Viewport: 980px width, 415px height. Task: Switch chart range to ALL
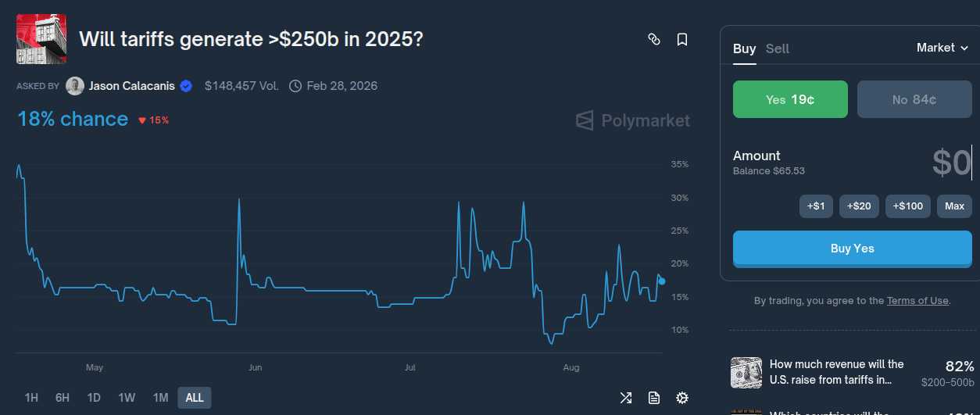click(195, 398)
